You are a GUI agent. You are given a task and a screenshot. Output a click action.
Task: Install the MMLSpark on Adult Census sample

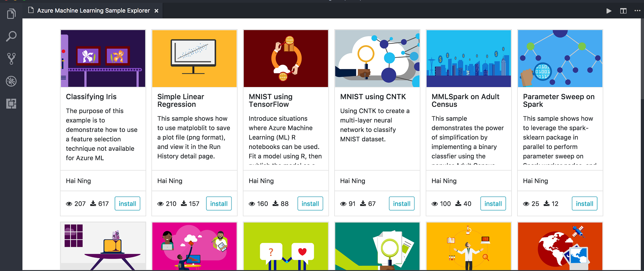[x=493, y=204]
